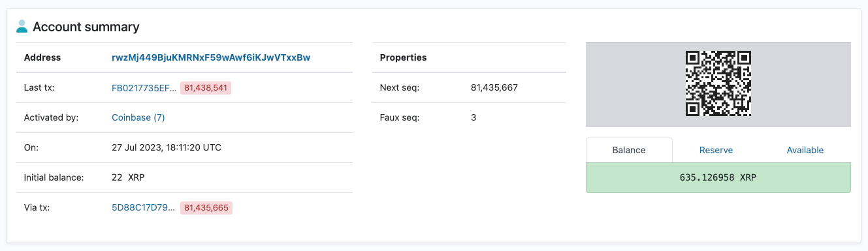This screenshot has height=251, width=868.
Task: Click the initial balance 22 XRP value
Action: [128, 177]
